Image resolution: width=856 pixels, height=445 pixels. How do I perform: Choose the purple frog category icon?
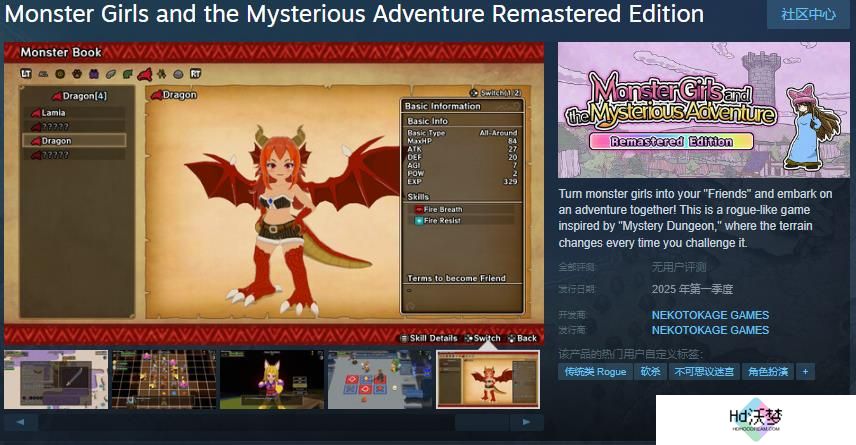point(94,74)
